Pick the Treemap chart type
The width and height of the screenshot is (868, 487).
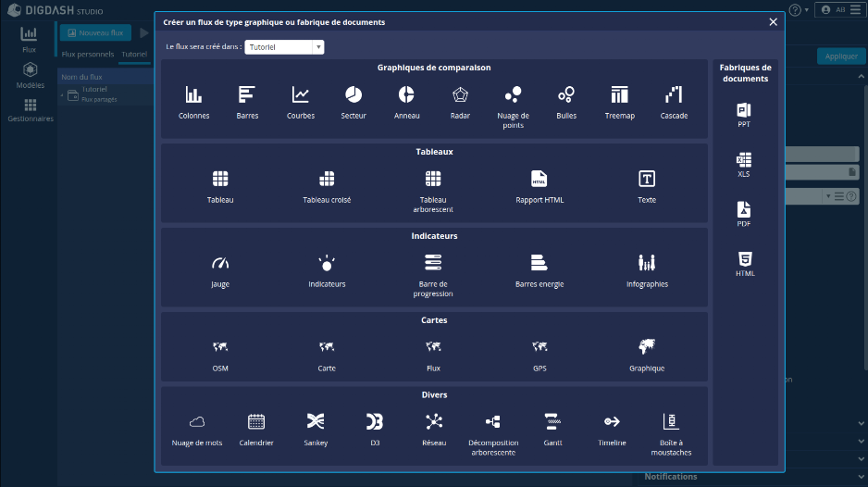(x=619, y=95)
